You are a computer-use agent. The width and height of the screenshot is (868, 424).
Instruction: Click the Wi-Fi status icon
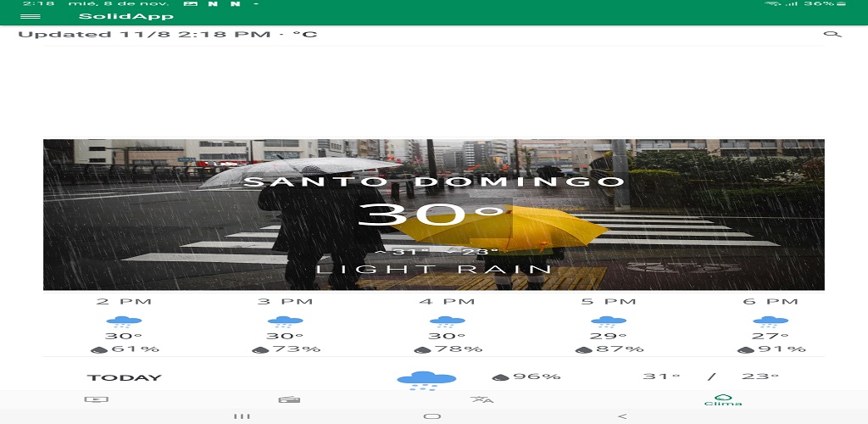click(772, 3)
